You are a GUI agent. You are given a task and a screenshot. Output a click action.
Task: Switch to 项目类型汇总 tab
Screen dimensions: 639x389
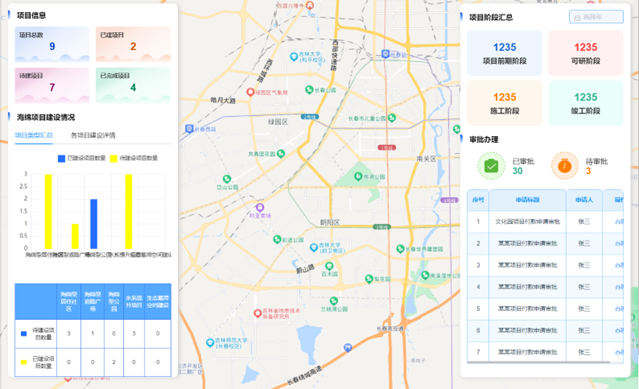click(x=34, y=135)
